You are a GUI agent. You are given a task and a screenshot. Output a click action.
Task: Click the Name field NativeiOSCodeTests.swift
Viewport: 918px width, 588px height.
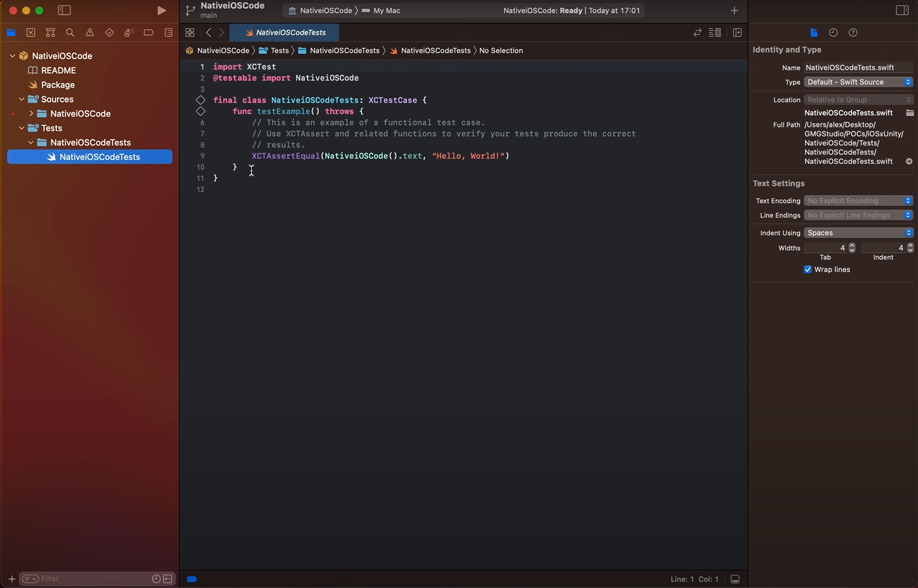[x=858, y=68]
